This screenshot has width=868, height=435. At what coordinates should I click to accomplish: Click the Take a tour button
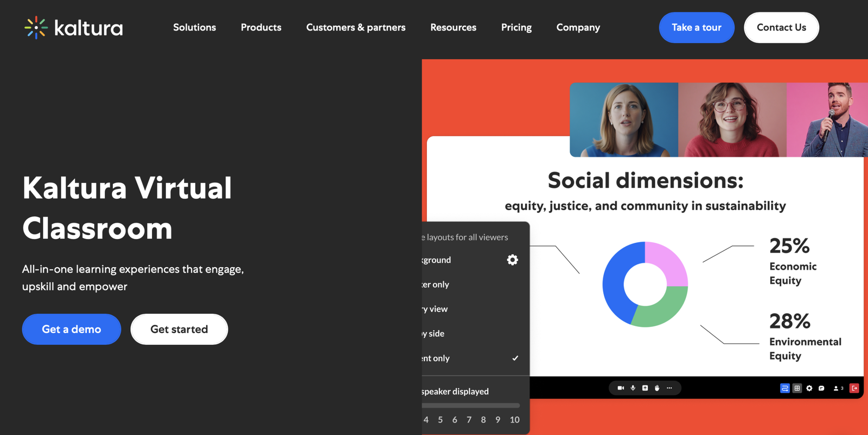tap(697, 27)
